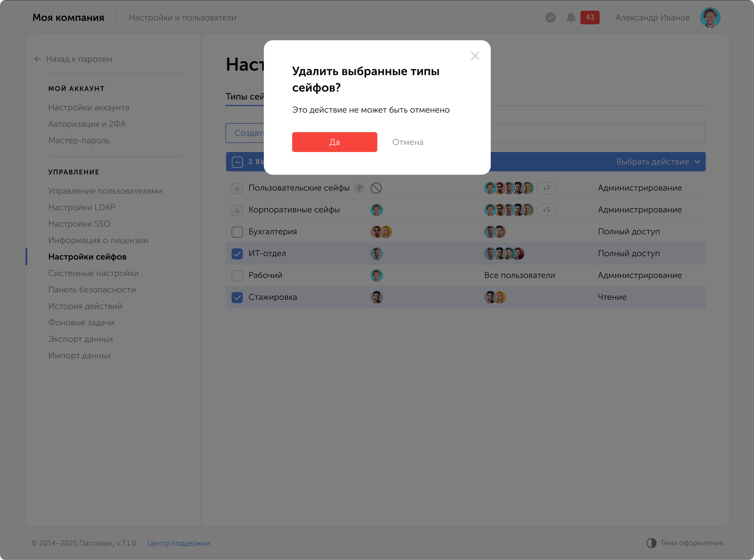
Task: Uncheck the Стажировка checkbox
Action: pos(237,298)
